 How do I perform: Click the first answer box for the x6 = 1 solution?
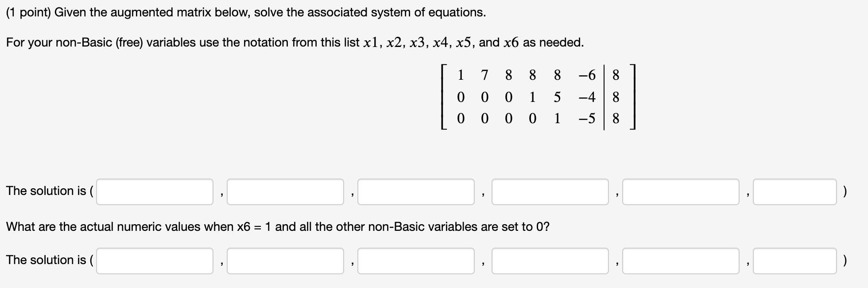tap(155, 261)
